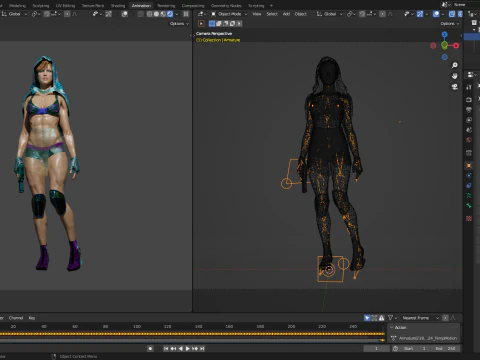Toggle camera view icon in viewport
480x360 pixels.
[455, 87]
